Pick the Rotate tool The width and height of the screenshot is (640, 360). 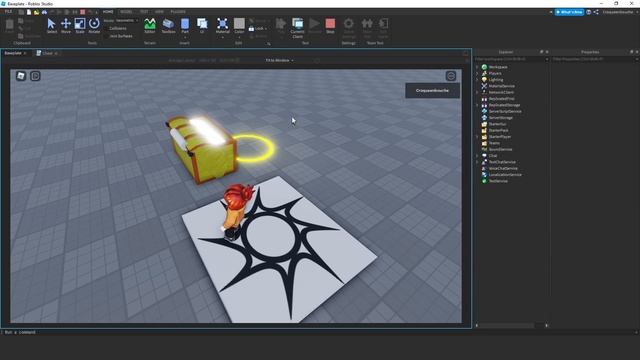94,26
